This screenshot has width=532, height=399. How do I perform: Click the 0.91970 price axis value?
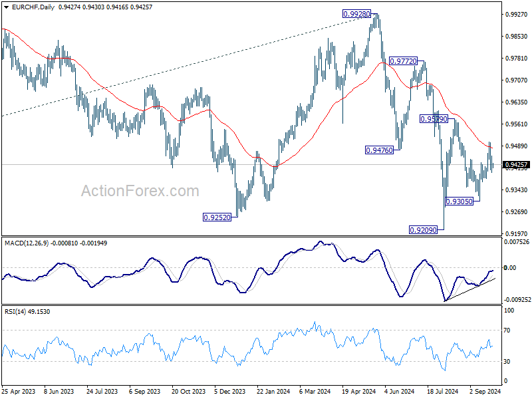pyautogui.click(x=517, y=234)
